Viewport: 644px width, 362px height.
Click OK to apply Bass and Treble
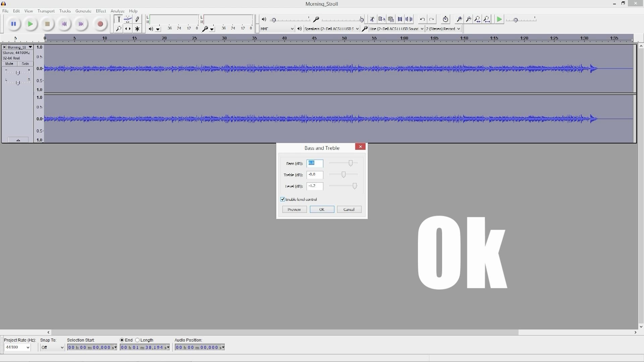coord(322,209)
